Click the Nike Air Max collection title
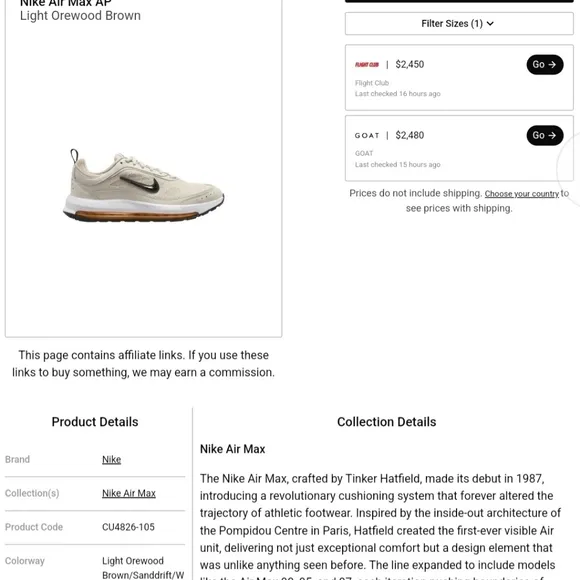The height and width of the screenshot is (580, 580). 233,449
